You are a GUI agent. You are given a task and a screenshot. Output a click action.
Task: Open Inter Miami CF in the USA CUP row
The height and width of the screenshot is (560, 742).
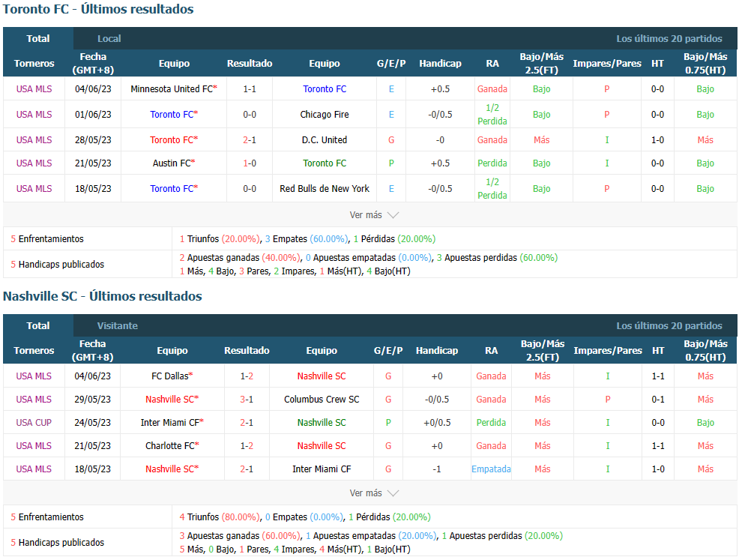point(172,423)
